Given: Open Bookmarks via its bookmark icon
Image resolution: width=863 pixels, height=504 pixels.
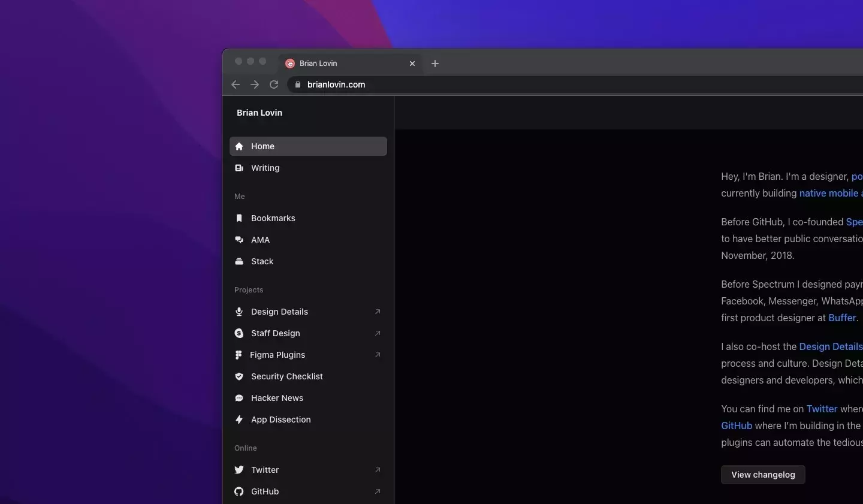Looking at the screenshot, I should pyautogui.click(x=239, y=218).
